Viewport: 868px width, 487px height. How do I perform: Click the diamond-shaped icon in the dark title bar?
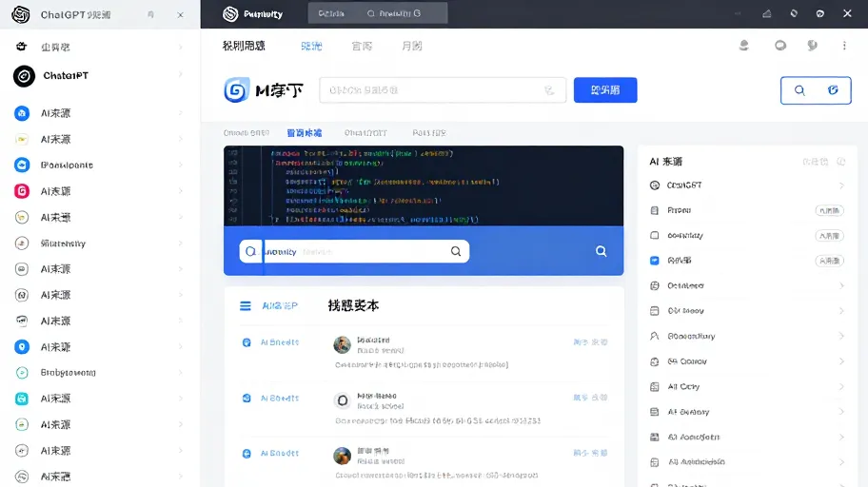coord(794,13)
